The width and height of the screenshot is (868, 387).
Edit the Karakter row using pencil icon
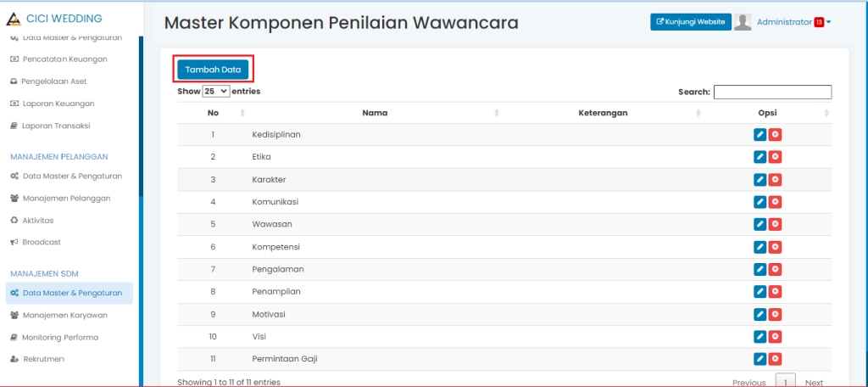pos(760,179)
